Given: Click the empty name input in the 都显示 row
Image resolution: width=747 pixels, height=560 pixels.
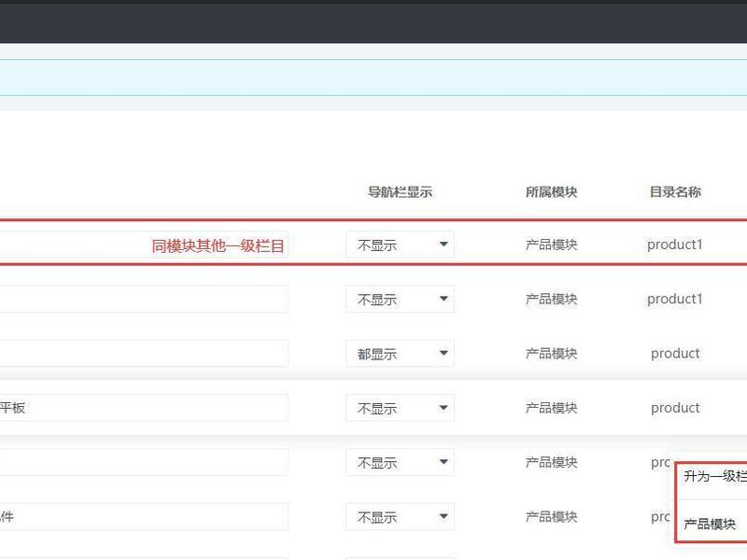Looking at the screenshot, I should [144, 354].
